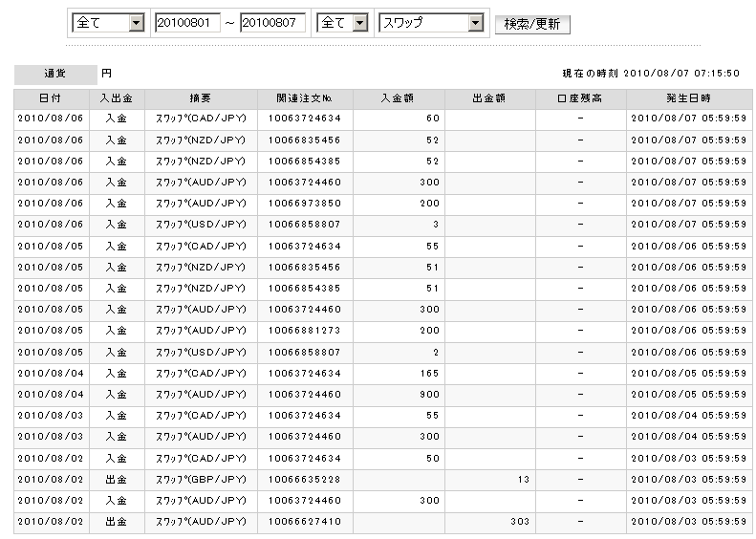
Task: Click the 日付 column header
Action: [x=52, y=98]
